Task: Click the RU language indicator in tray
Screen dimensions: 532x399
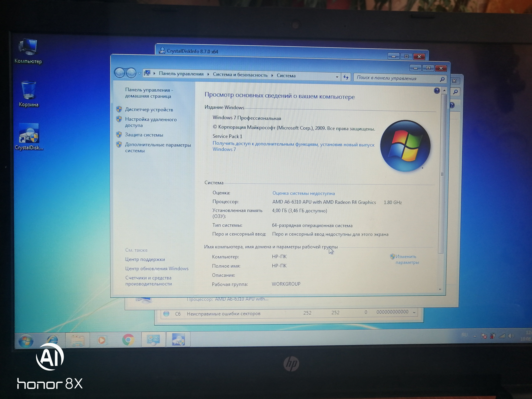Action: pos(464,335)
